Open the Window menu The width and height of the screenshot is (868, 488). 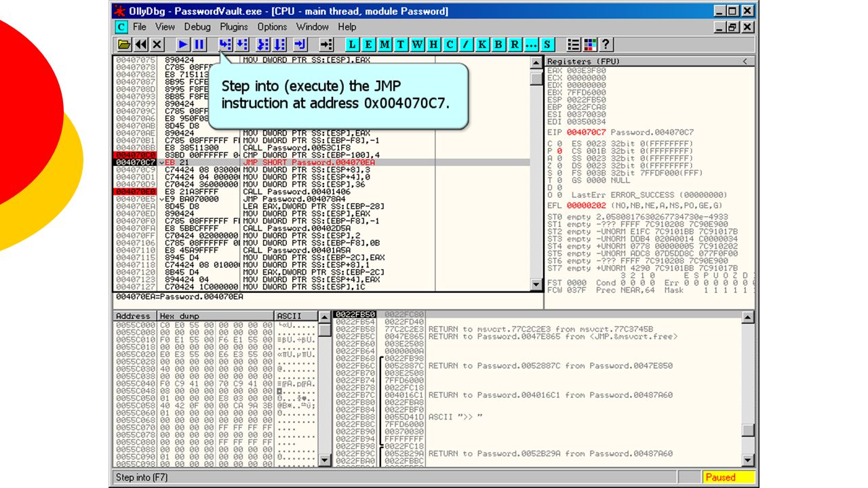[313, 27]
